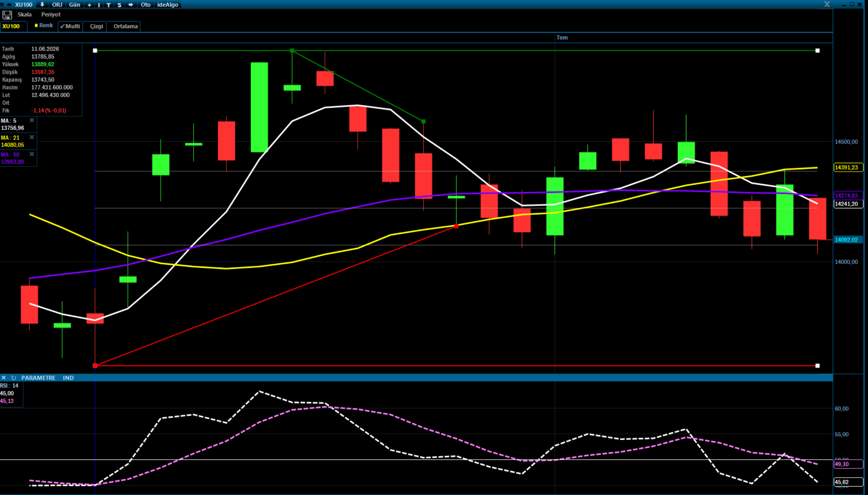Remove the MA 50 indicator with its X
Viewport: 868px width, 495px height.
click(x=32, y=154)
